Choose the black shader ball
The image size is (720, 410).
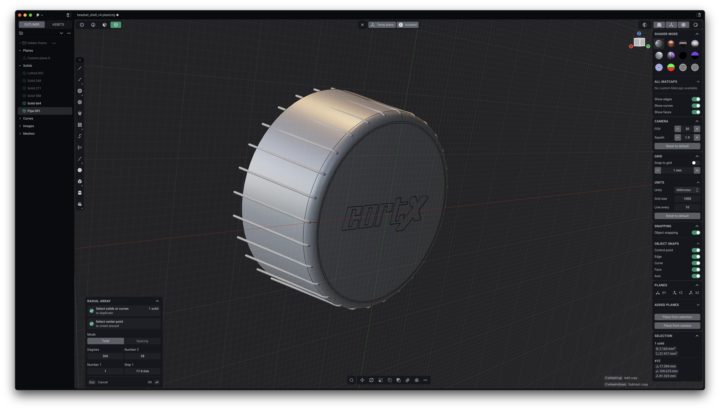point(683,56)
